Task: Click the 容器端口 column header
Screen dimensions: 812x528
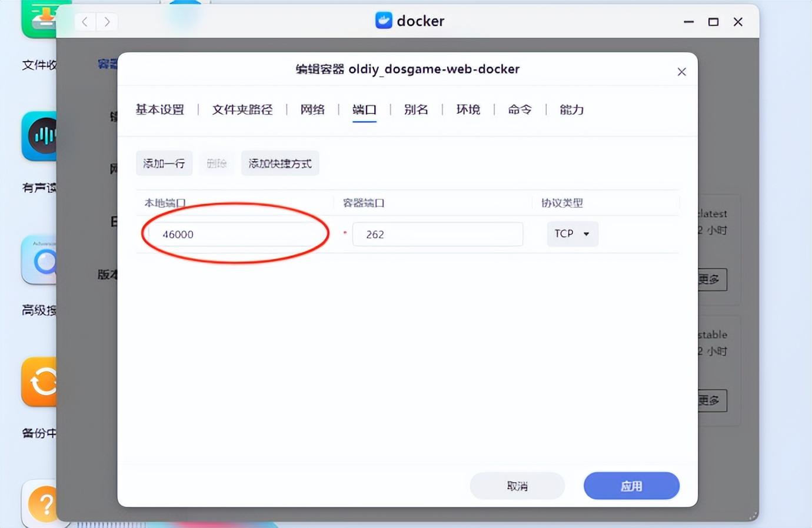Action: click(x=364, y=203)
